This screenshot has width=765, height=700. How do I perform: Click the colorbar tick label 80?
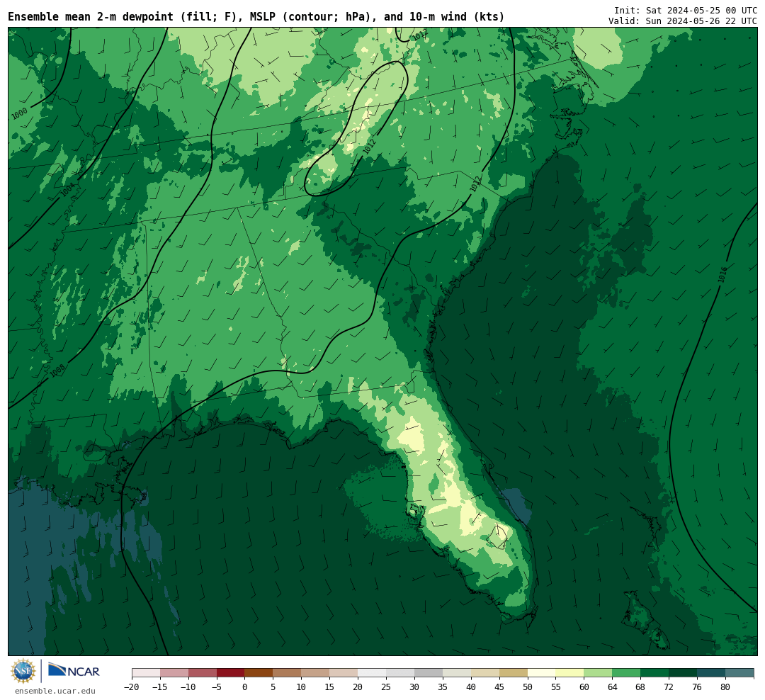pyautogui.click(x=726, y=687)
